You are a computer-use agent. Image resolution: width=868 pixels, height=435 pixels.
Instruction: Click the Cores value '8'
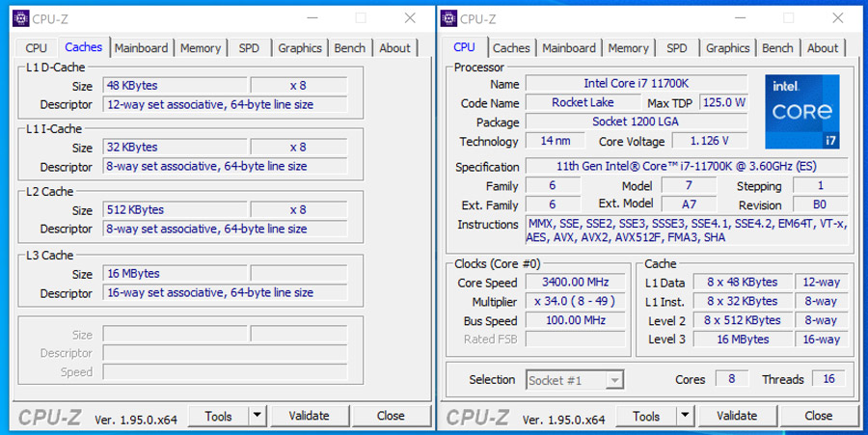(x=732, y=379)
